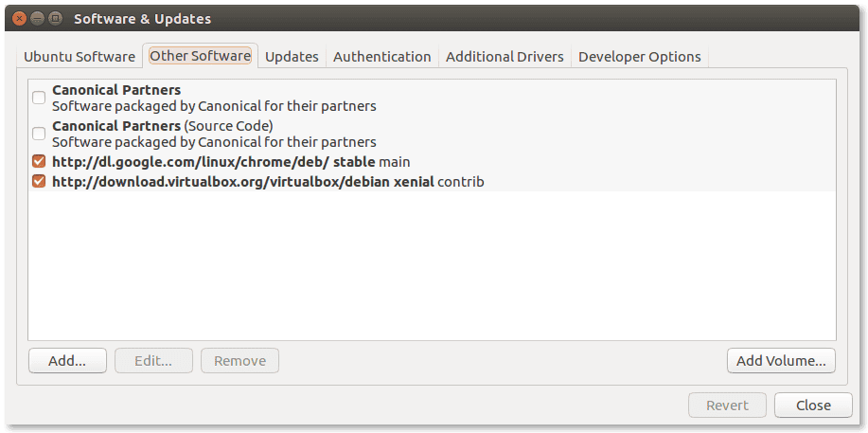
Task: Close the dialog with the Close button
Action: pyautogui.click(x=813, y=406)
